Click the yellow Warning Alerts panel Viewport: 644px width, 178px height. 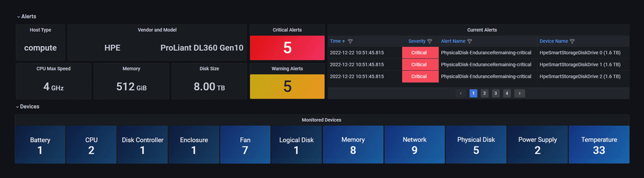pyautogui.click(x=287, y=86)
